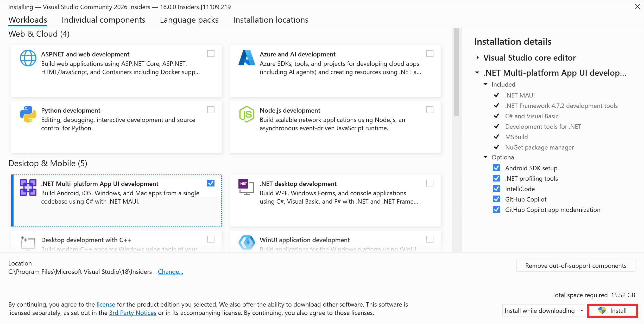Open the Language packs tab
Image resolution: width=644 pixels, height=324 pixels.
coord(189,20)
